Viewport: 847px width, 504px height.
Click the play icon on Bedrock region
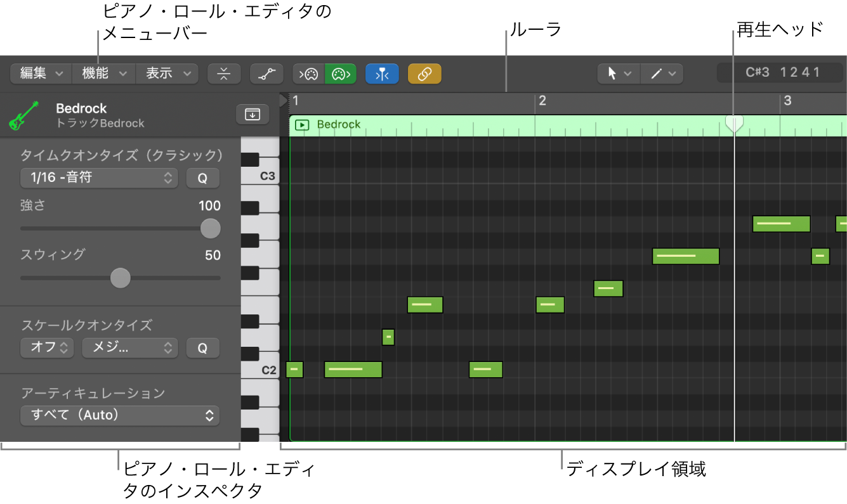303,125
